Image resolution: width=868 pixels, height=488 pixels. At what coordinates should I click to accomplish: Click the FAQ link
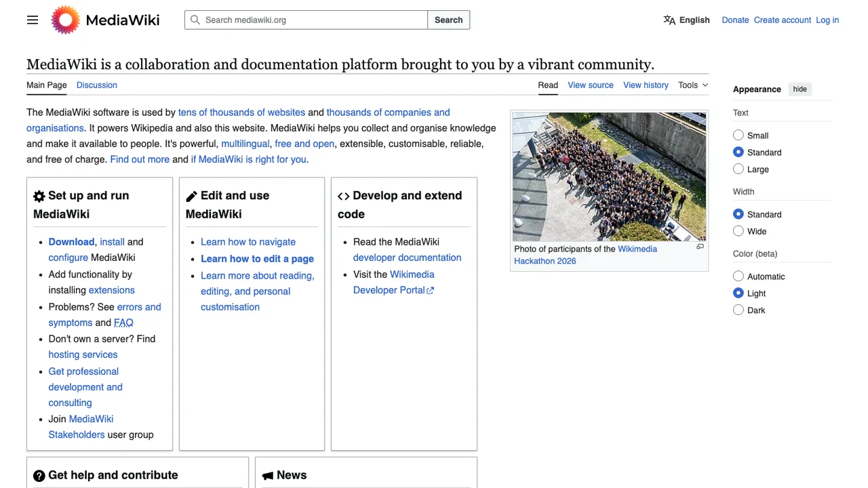123,323
